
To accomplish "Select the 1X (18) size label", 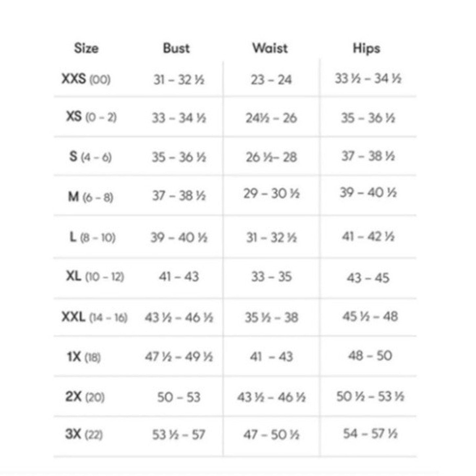I will [x=84, y=357].
